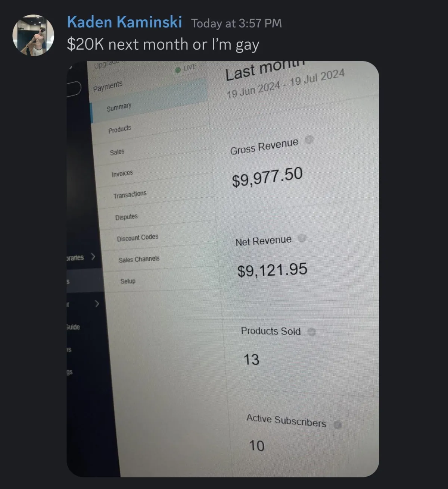
Task: Open Kaden Kaminski's profile avatar
Action: click(x=34, y=35)
